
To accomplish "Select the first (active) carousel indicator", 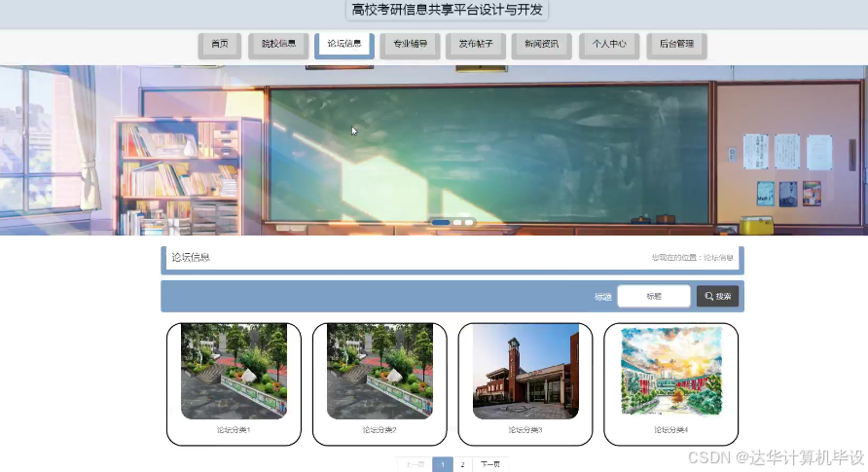I will coord(441,223).
